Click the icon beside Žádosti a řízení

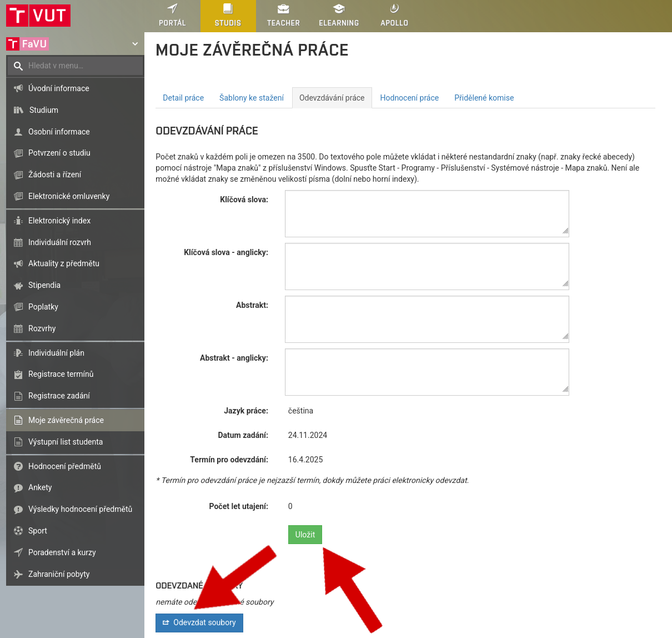tap(18, 175)
